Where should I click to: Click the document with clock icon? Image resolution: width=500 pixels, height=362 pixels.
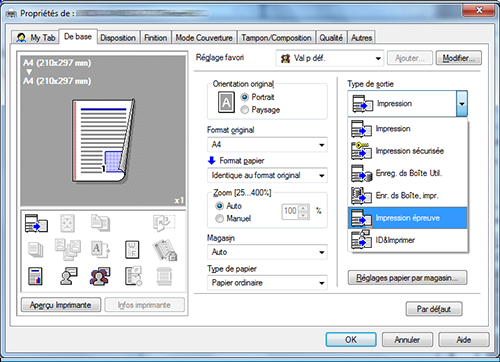coord(133,276)
